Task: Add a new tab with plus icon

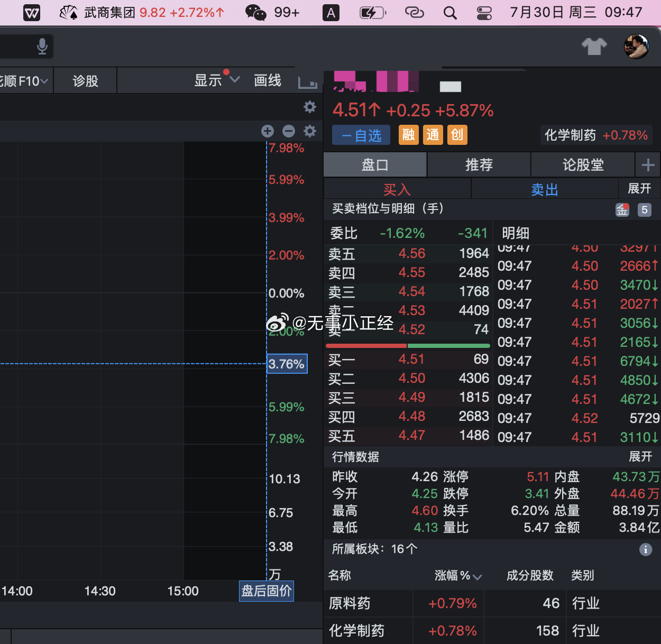Action: click(648, 165)
